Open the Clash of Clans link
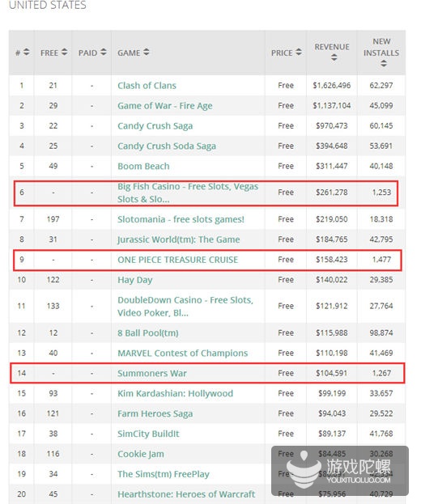421x504 pixels. pos(147,86)
